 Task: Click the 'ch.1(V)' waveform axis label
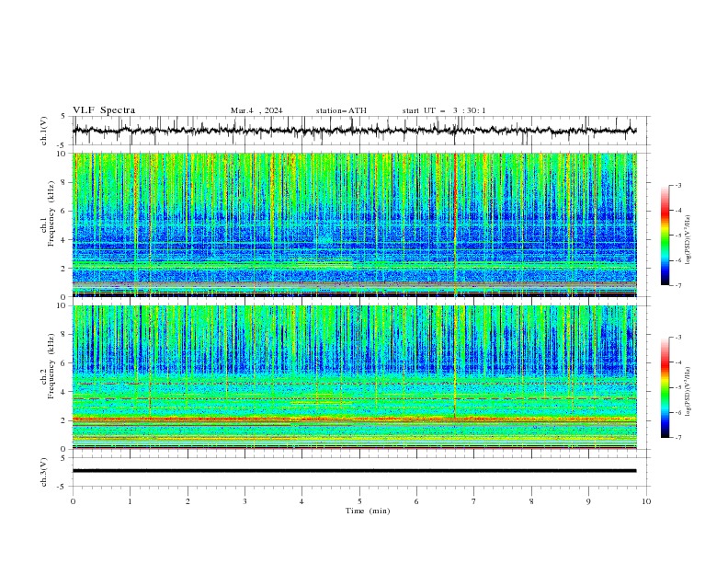44,131
